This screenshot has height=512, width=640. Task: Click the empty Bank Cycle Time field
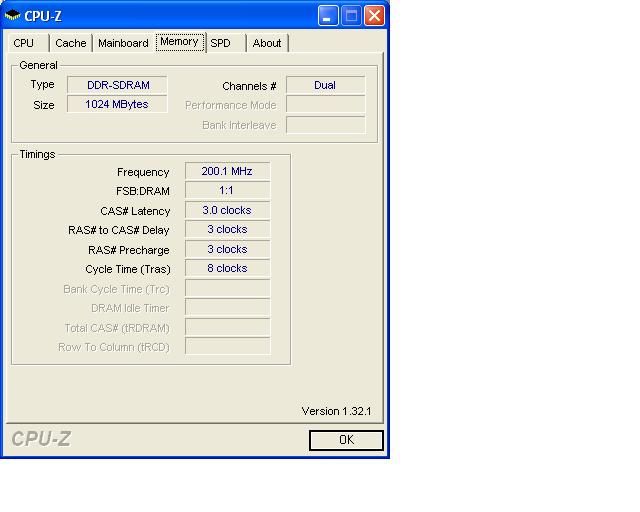point(227,288)
